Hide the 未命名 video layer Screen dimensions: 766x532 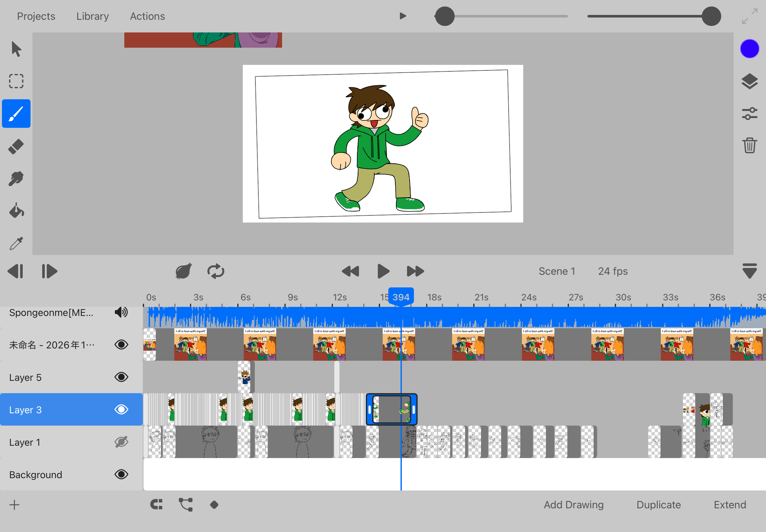[121, 345]
